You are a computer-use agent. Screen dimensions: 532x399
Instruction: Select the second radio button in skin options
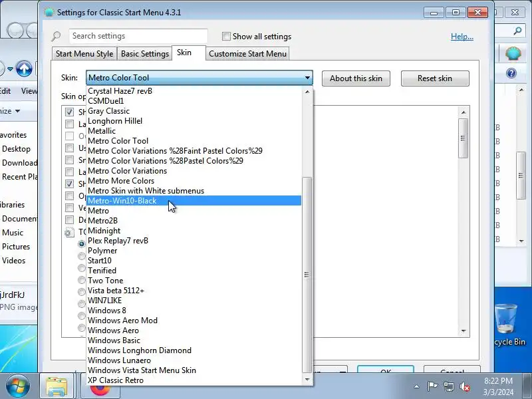tap(81, 256)
